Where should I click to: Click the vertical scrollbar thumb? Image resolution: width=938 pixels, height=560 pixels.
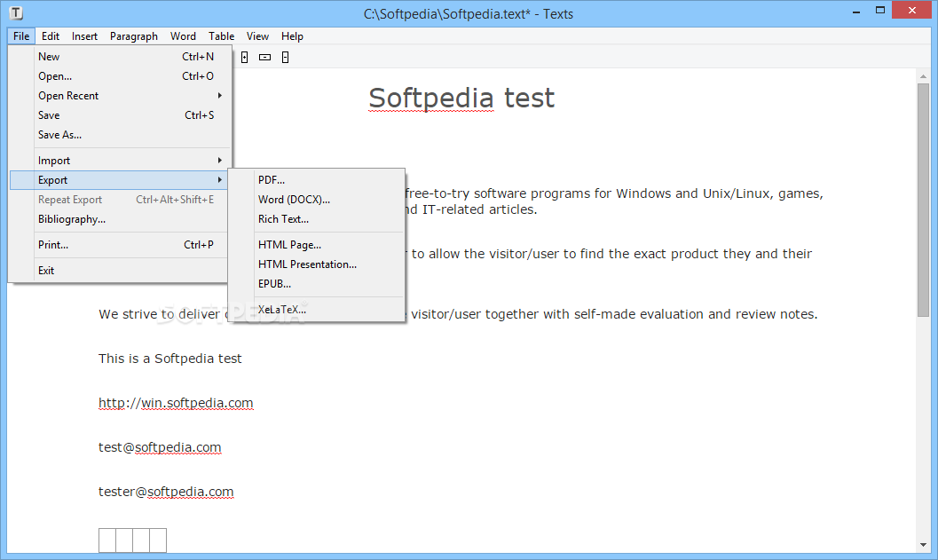tap(923, 200)
